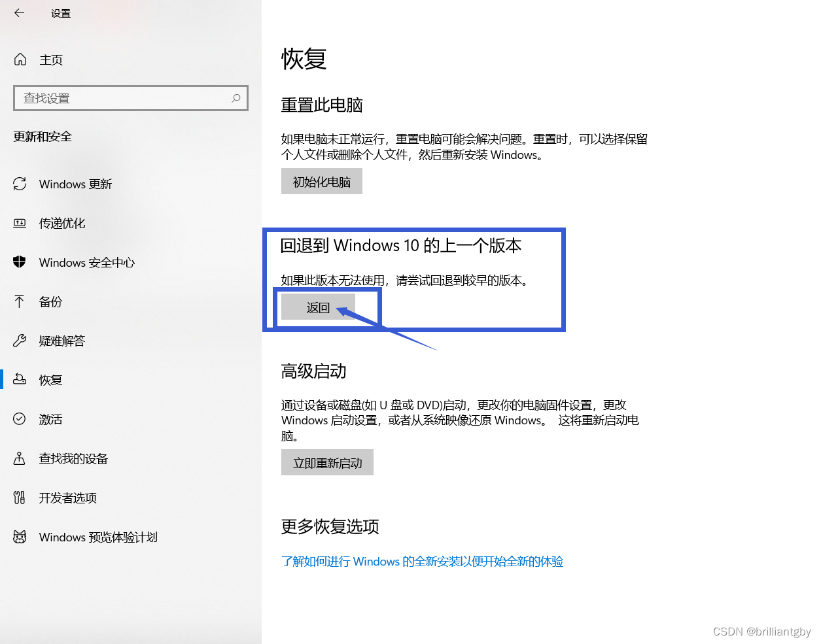821x644 pixels.
Task: Click the Windows 预览体验计划 cat icon
Action: click(20, 537)
